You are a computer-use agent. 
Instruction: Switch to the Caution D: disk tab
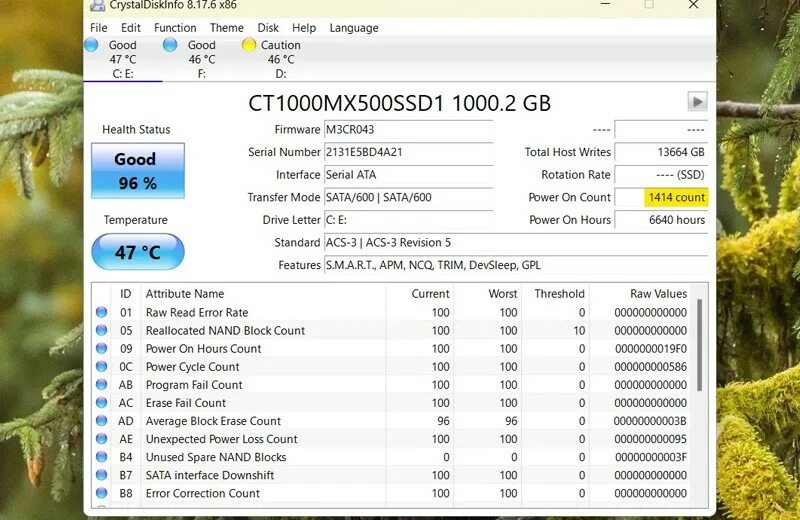(x=280, y=59)
